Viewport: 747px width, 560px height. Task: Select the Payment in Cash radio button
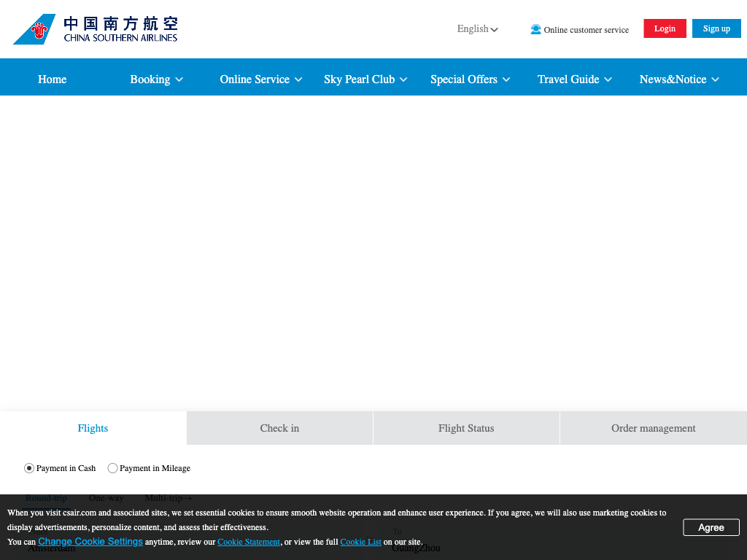(x=29, y=468)
